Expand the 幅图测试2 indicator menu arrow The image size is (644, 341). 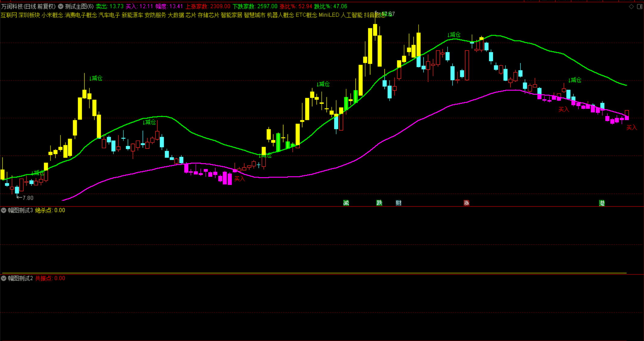[x=4, y=278]
